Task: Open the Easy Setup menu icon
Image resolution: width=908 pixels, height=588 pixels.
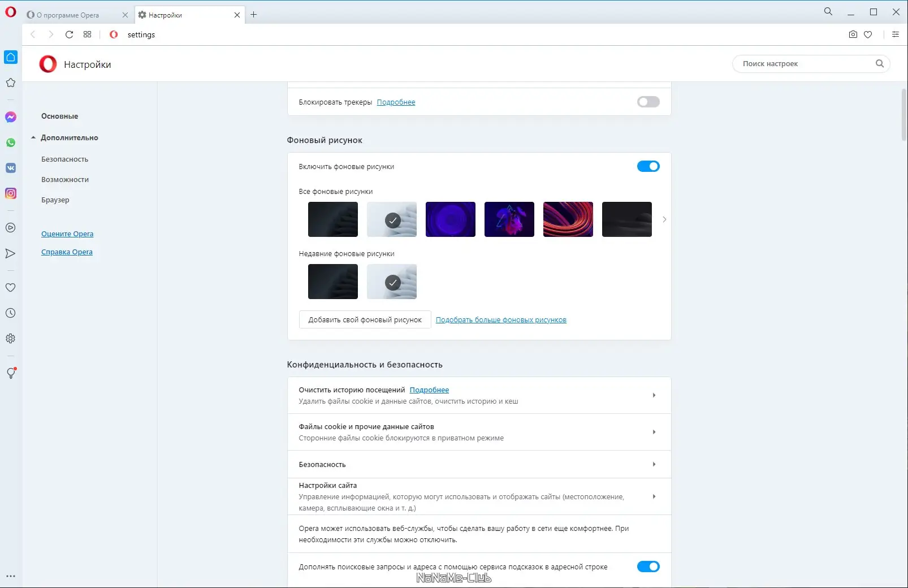Action: tap(896, 34)
